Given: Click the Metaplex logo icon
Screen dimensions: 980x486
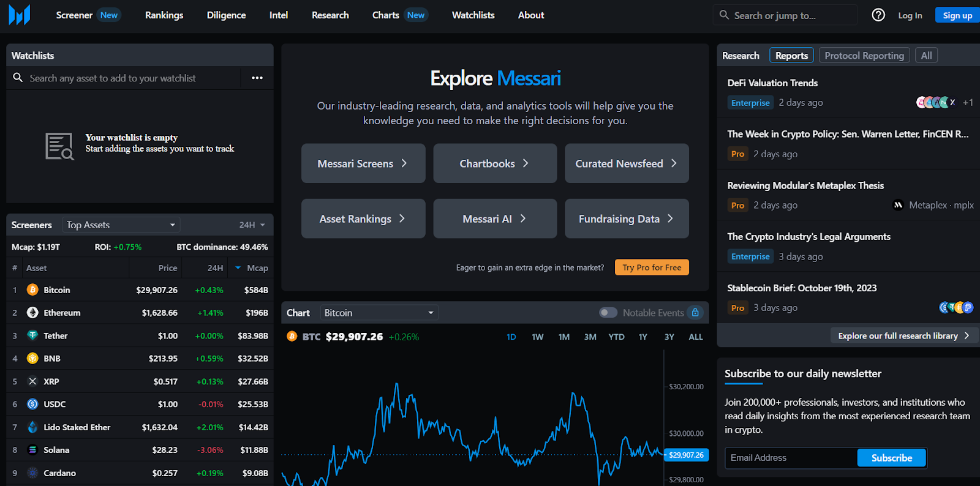Looking at the screenshot, I should [899, 205].
